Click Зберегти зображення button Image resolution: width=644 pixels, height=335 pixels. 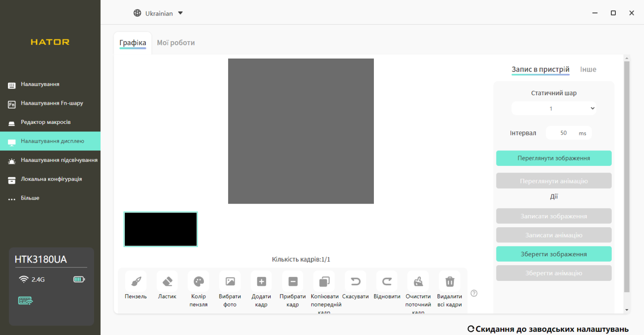554,254
